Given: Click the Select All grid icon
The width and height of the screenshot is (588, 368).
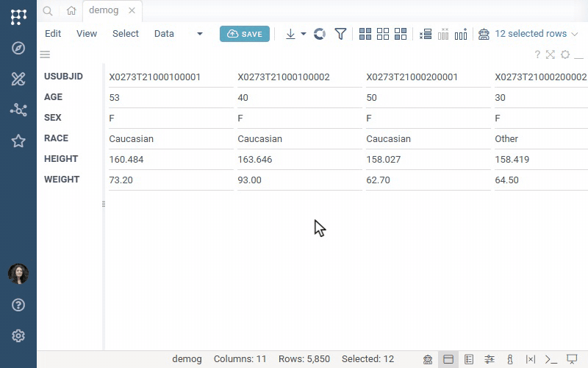Looking at the screenshot, I should (x=365, y=34).
